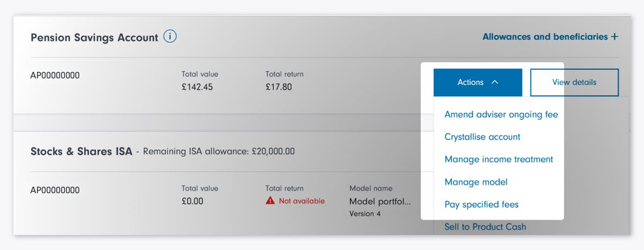Click the Not available total return label
Viewport: 644px width, 250px height.
point(302,201)
